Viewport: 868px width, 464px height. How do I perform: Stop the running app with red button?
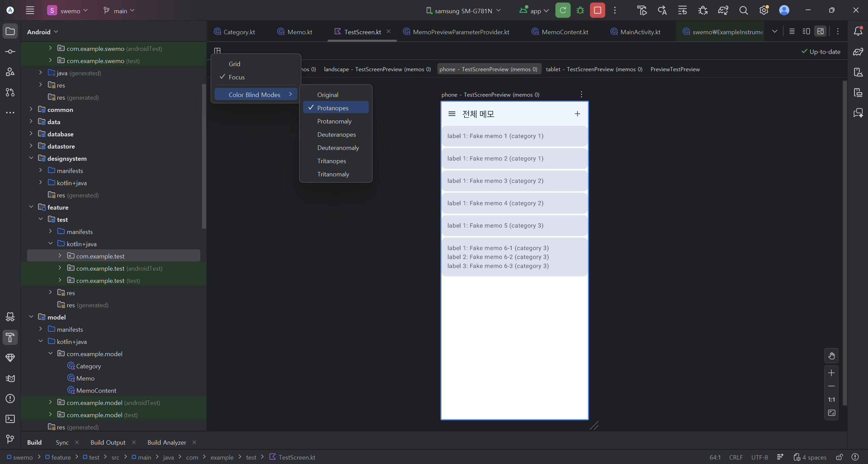[x=597, y=11]
